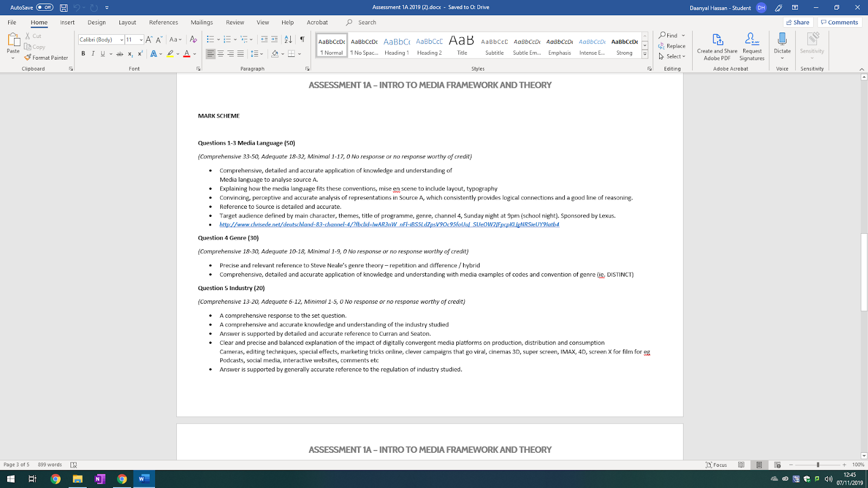The height and width of the screenshot is (488, 868).
Task: Click the Cut command
Action: [33, 36]
